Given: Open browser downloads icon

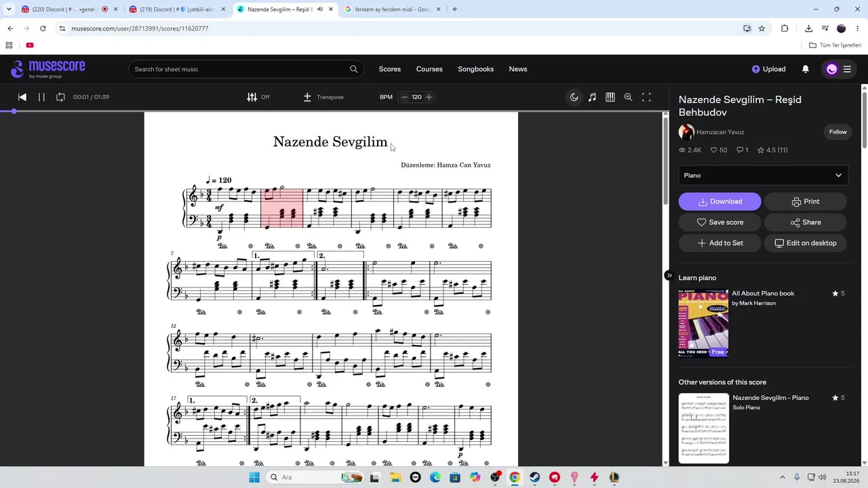Looking at the screenshot, I should tap(808, 28).
